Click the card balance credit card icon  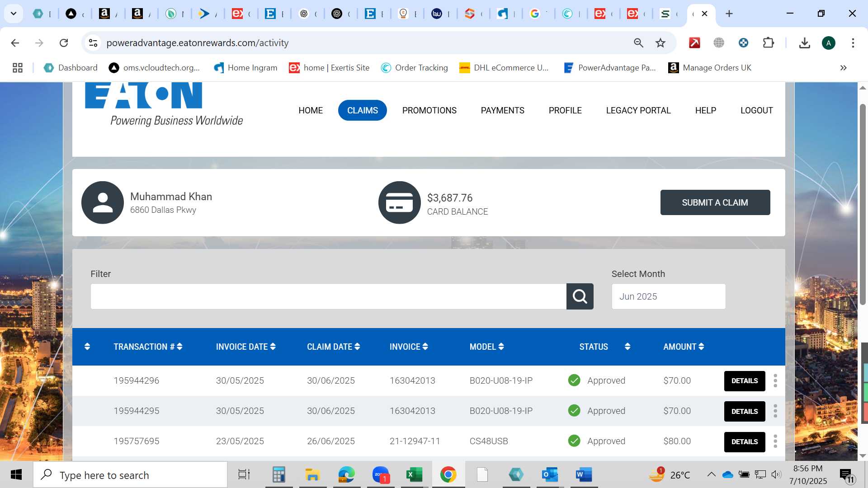pos(400,202)
